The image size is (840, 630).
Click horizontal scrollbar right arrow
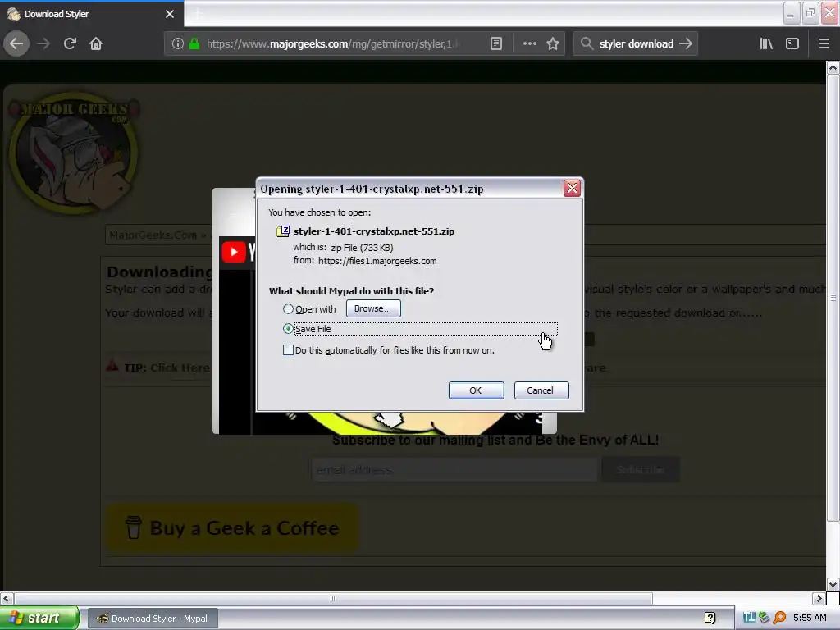pos(819,598)
